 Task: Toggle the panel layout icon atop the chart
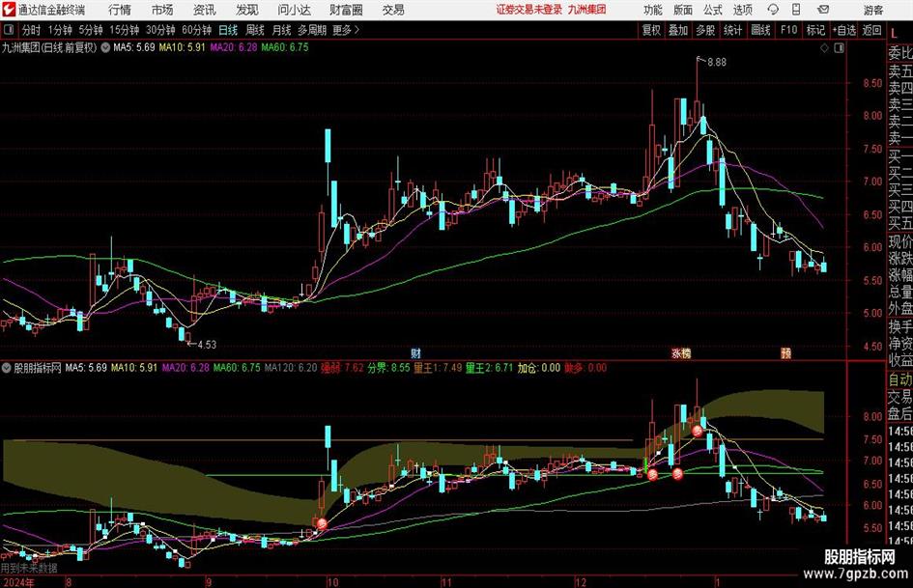(x=839, y=48)
